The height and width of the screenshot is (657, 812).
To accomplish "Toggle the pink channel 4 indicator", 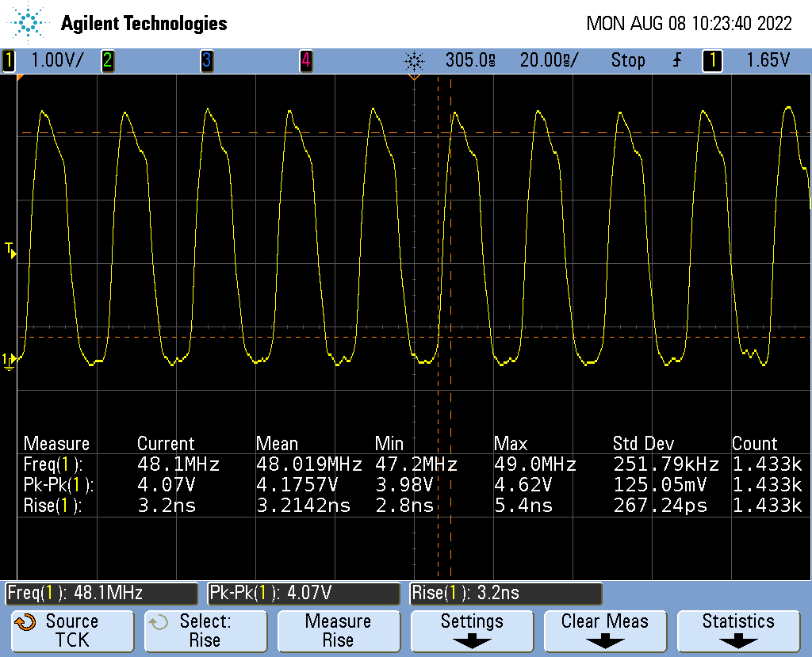I will (x=305, y=60).
